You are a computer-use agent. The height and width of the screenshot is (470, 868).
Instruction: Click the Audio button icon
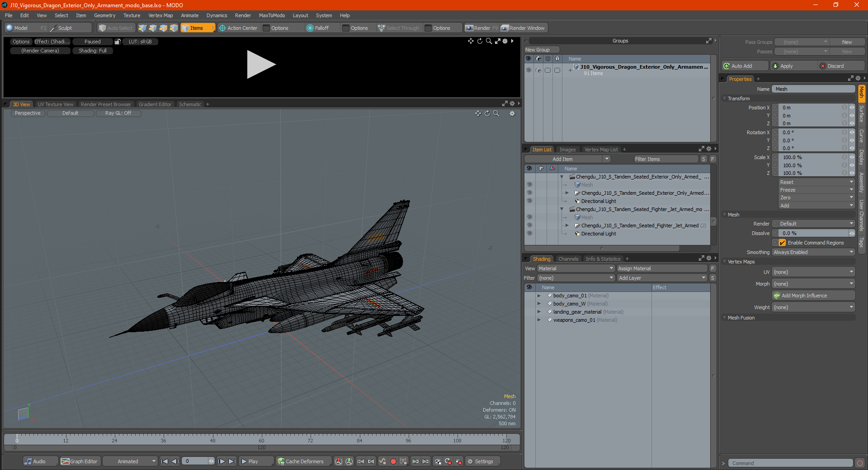coord(28,461)
